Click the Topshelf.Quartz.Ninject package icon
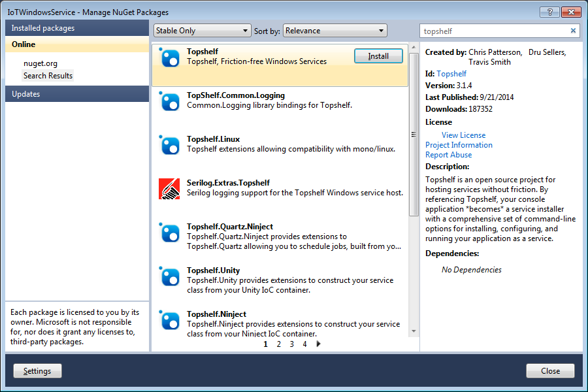 coord(169,233)
